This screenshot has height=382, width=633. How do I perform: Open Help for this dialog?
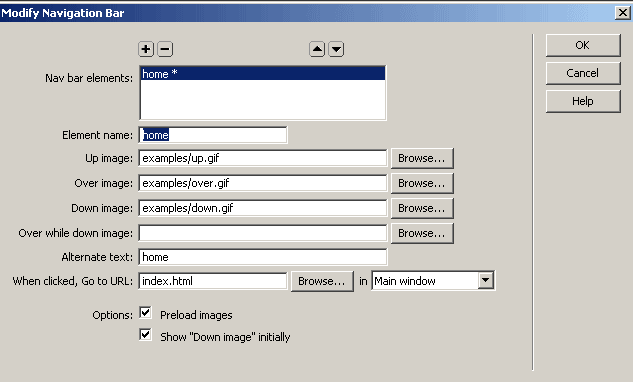[583, 101]
